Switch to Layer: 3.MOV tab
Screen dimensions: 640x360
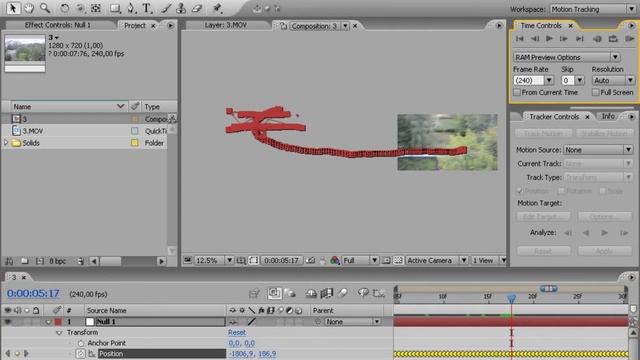click(226, 25)
